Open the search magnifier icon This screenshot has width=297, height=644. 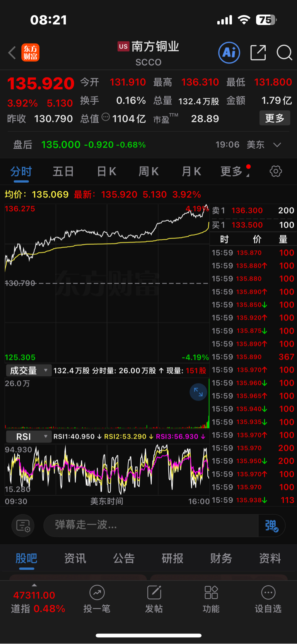284,53
